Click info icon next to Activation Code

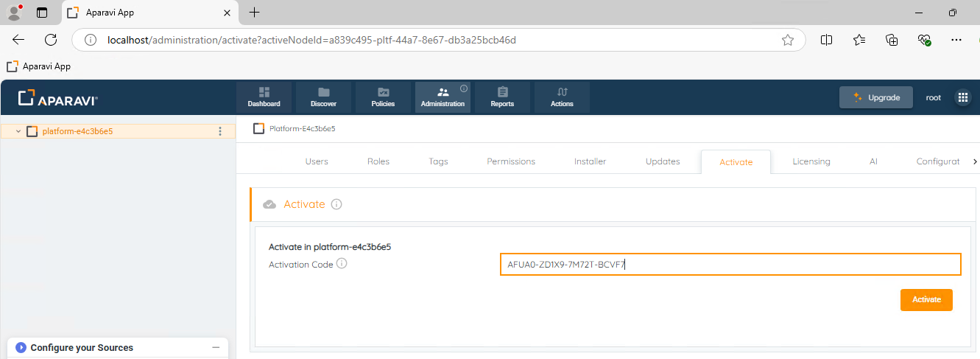(x=342, y=263)
